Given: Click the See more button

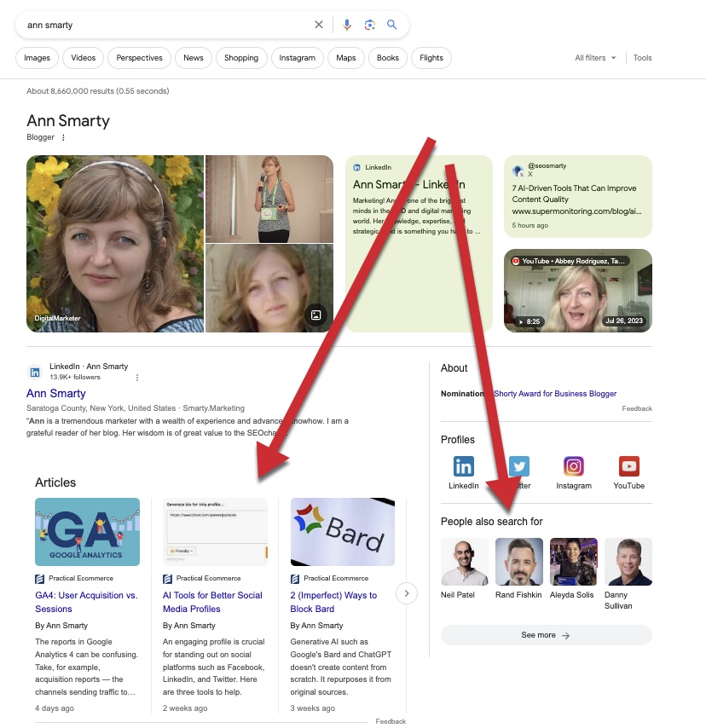Looking at the screenshot, I should click(546, 635).
